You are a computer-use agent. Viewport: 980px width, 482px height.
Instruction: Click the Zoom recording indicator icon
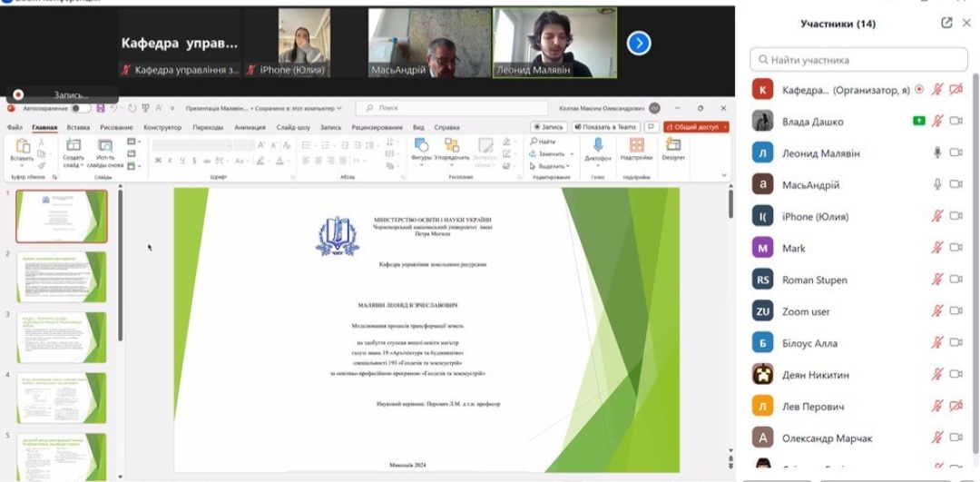tap(18, 95)
